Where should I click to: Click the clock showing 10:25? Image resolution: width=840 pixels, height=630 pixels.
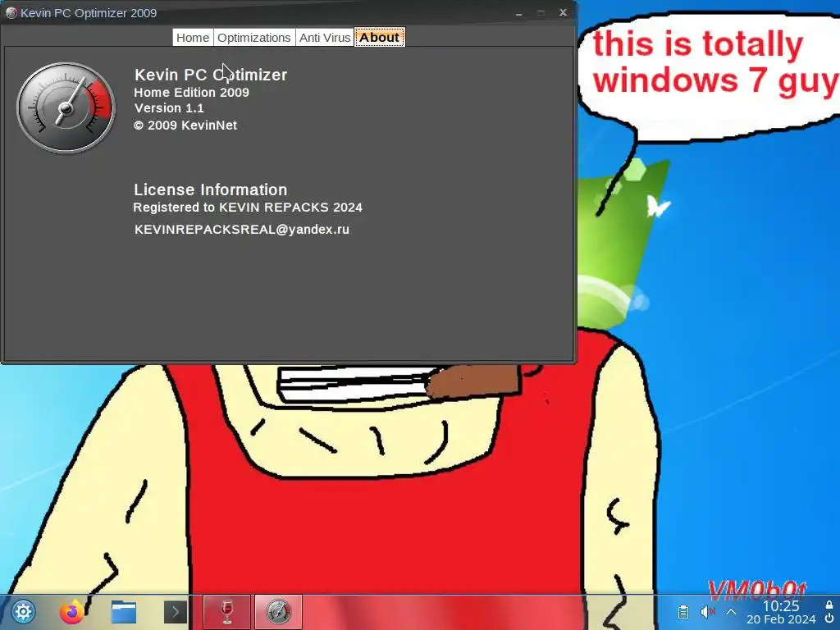781,606
